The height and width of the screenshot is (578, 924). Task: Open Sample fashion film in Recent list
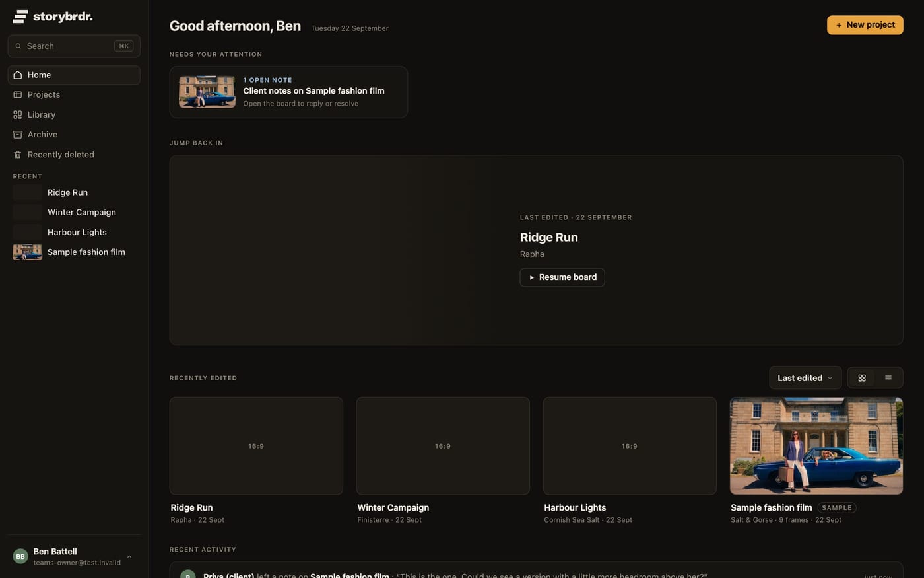click(74, 252)
